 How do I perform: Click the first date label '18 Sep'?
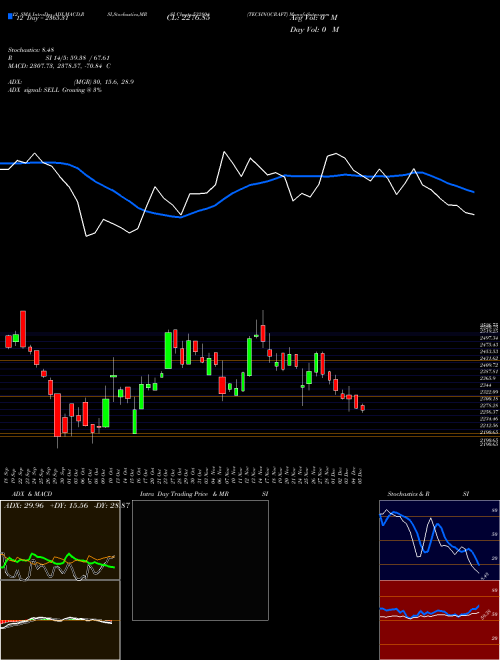(x=8, y=475)
